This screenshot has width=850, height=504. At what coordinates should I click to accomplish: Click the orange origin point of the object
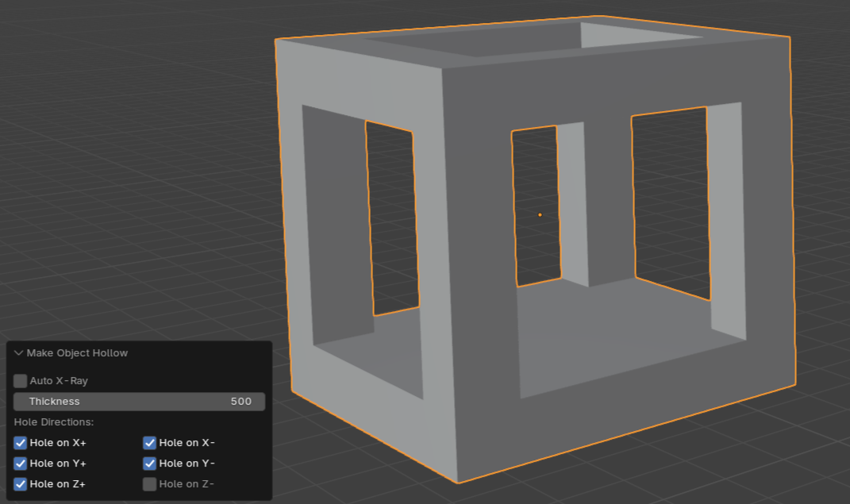point(540,214)
